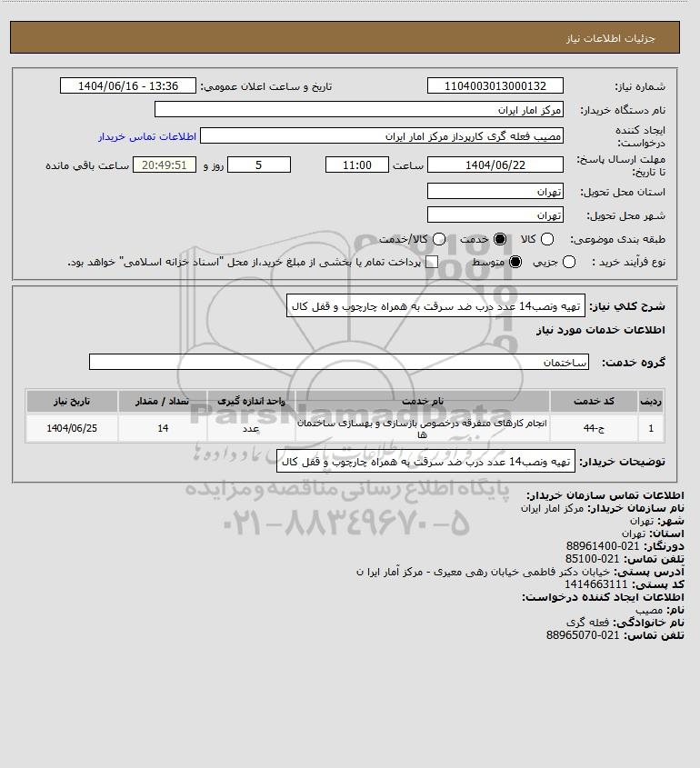Image resolution: width=700 pixels, height=768 pixels.
Task: Click the request creator field مصیب فعله گری
Action: (382, 135)
